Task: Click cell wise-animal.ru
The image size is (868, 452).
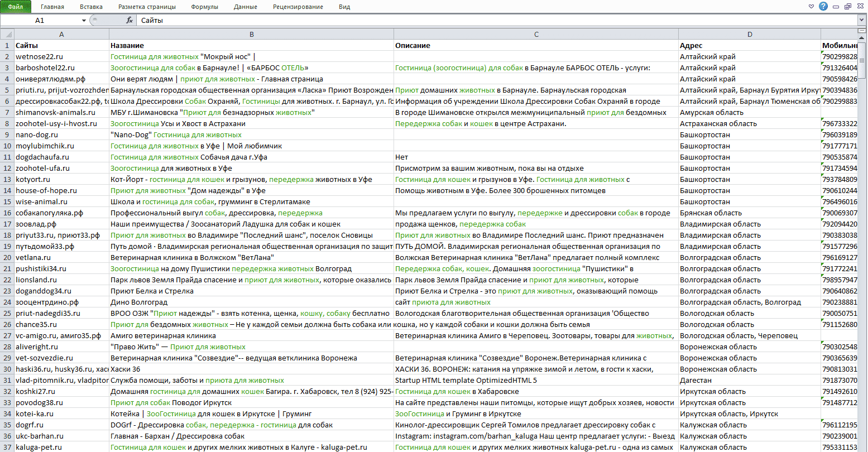Action: [61, 201]
